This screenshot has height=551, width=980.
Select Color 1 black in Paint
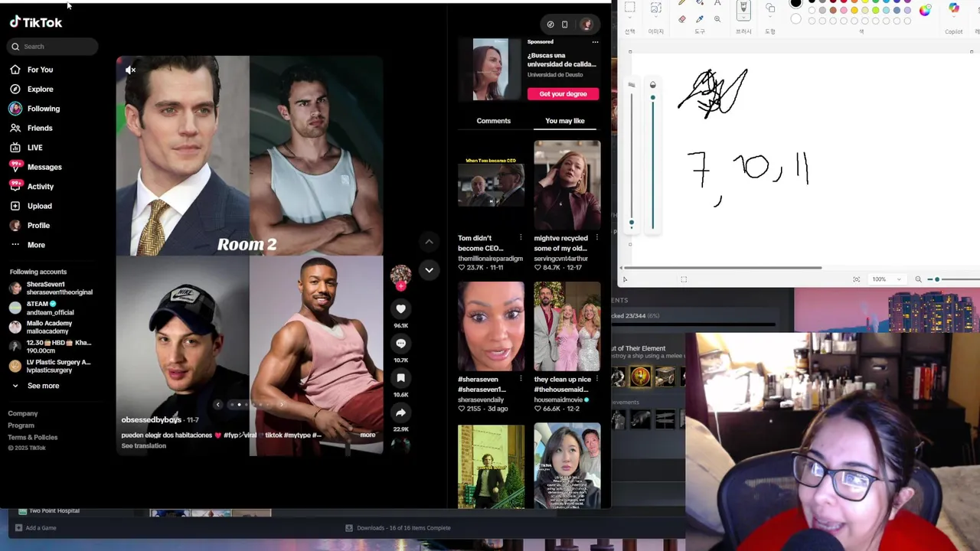tap(796, 3)
